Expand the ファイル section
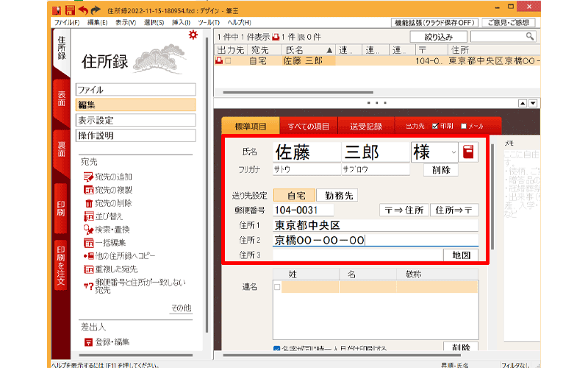Viewport: 588px width, 368px height. pyautogui.click(x=136, y=90)
